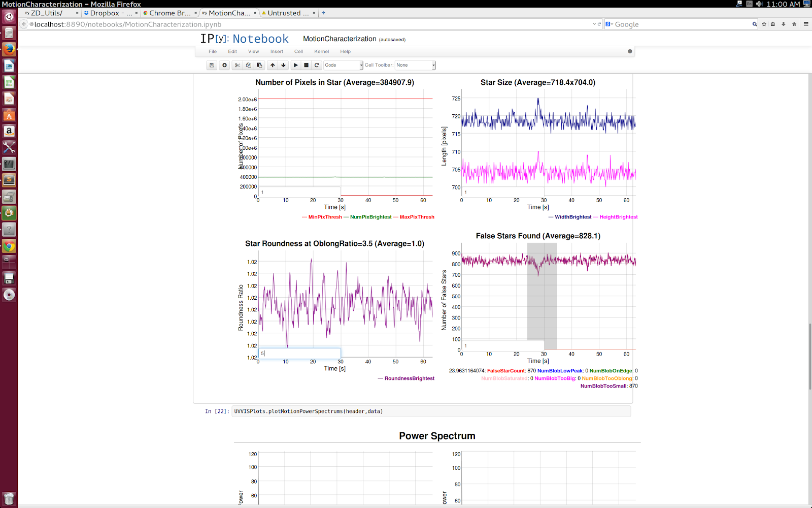The image size is (812, 508).
Task: Click the gray highlighted region in False Stars chart
Action: coord(542,296)
